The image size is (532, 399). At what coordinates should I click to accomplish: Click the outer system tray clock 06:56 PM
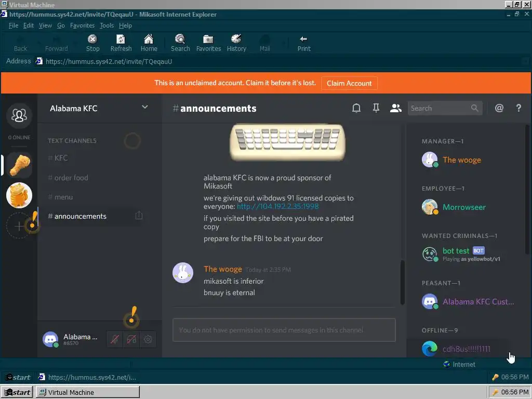click(x=514, y=392)
